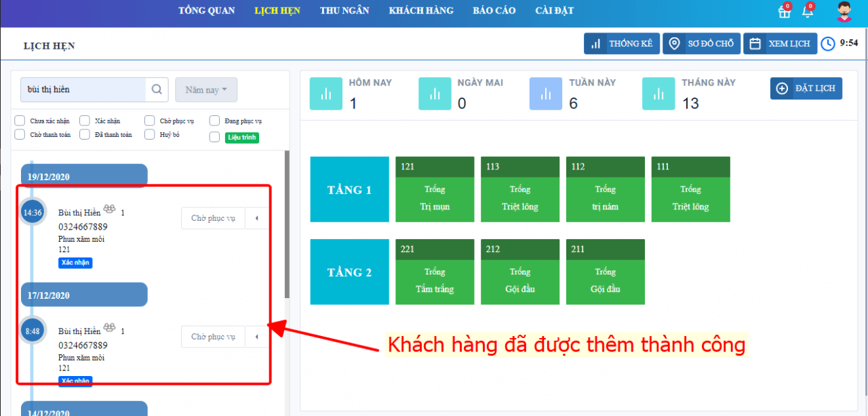Open the Báo cáo menu
The height and width of the screenshot is (416, 868).
pos(494,11)
